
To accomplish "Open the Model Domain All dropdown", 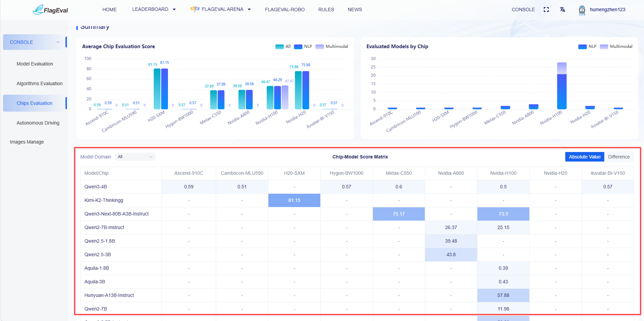I will (135, 157).
